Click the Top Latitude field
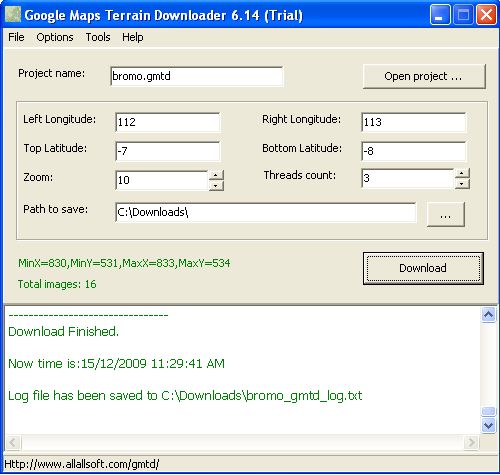The height and width of the screenshot is (475, 500). coord(168,151)
